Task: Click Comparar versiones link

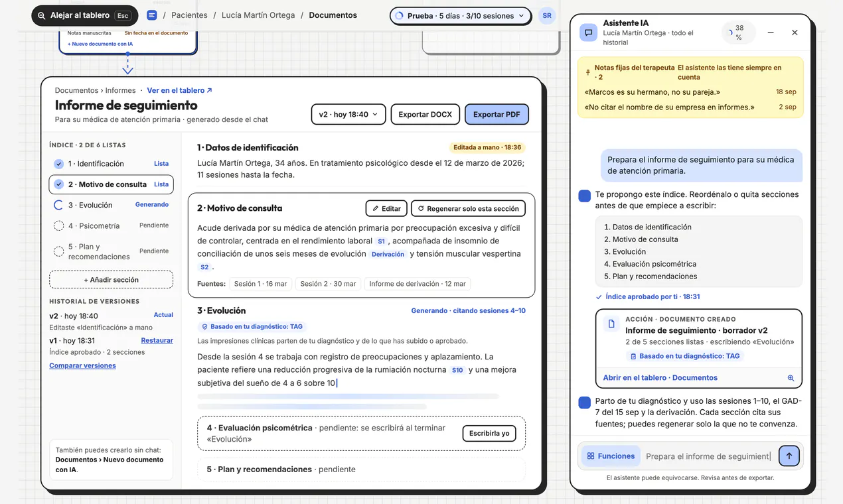Action: (82, 365)
